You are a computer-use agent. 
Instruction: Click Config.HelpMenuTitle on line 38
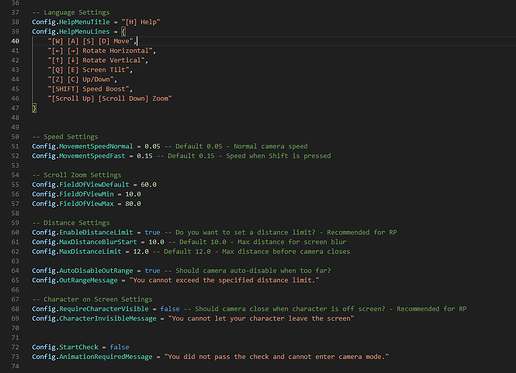pyautogui.click(x=71, y=22)
